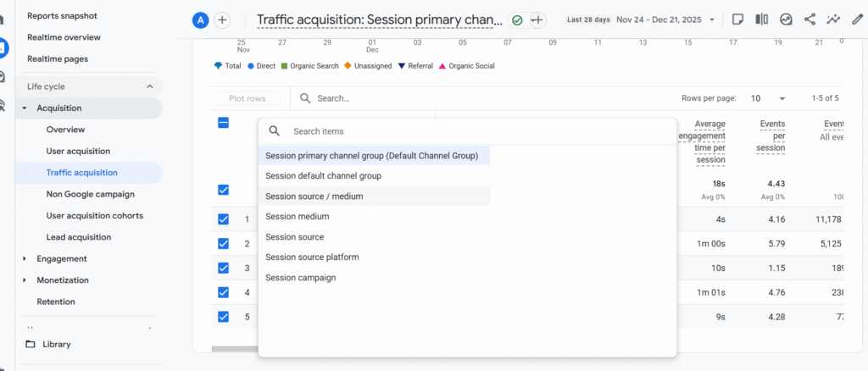
Task: Select Session source / medium option
Action: [x=314, y=197]
